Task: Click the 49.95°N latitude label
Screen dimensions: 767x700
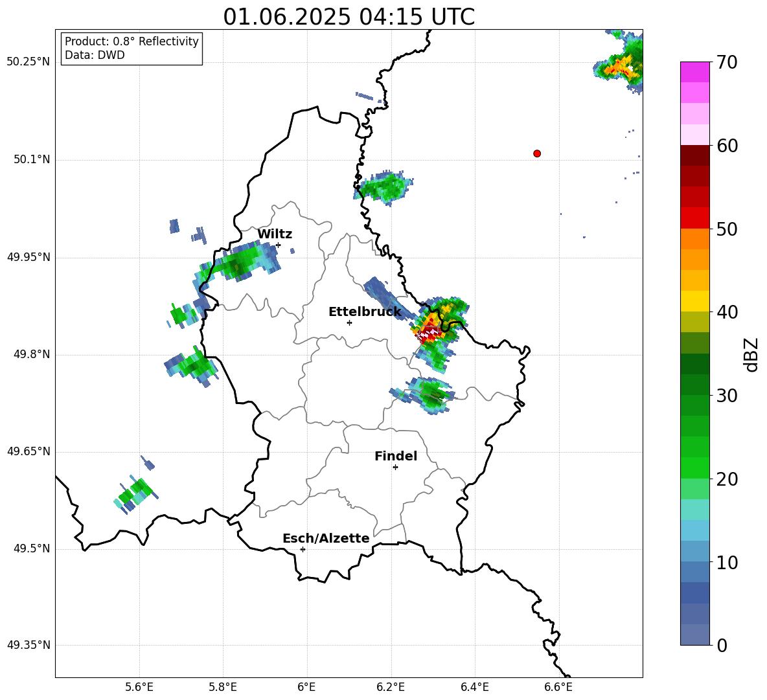Action: (29, 256)
